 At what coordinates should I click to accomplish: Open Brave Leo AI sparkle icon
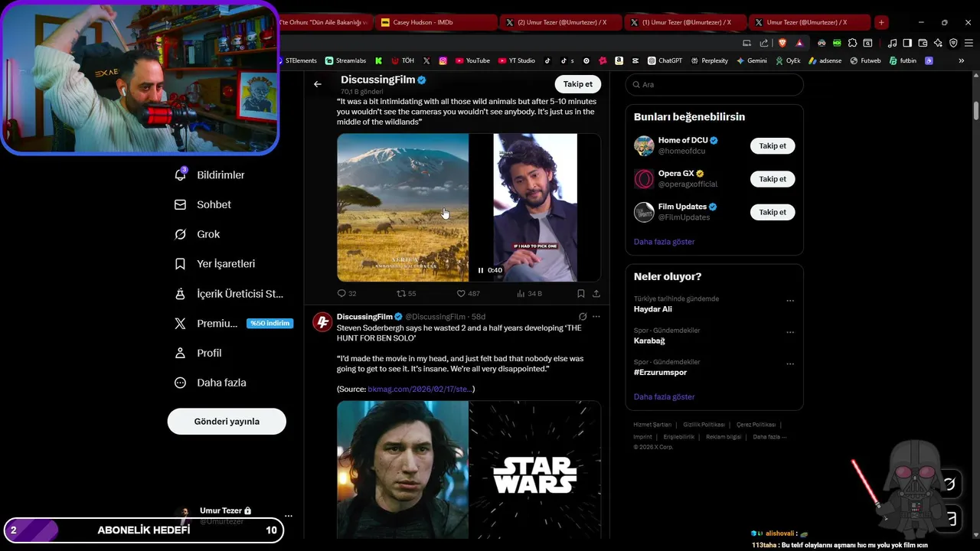tap(938, 43)
